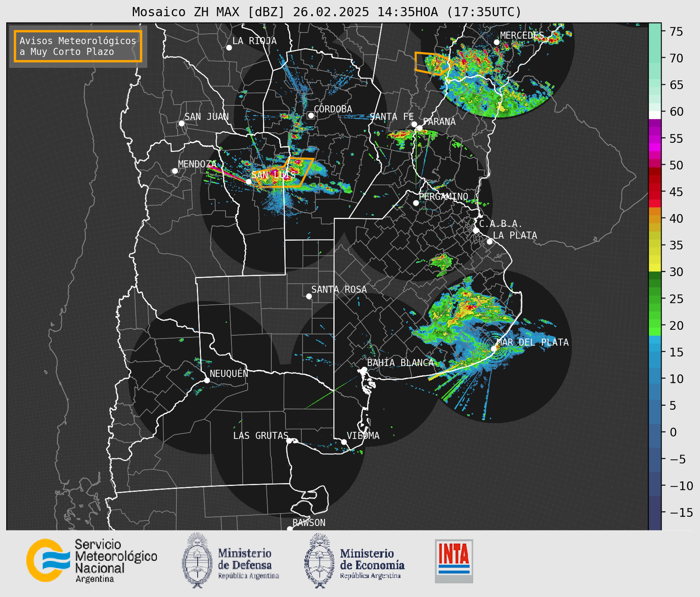Click the RAWSON city marker dot

(290, 529)
